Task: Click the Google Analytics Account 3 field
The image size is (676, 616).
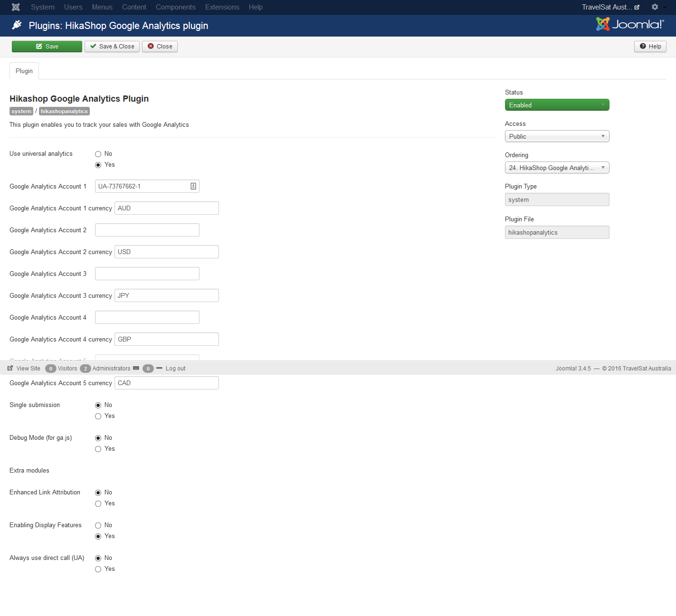Action: pyautogui.click(x=147, y=274)
